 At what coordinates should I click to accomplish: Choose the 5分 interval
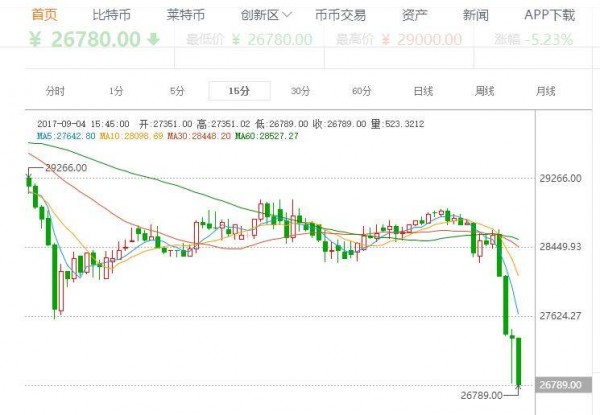177,91
